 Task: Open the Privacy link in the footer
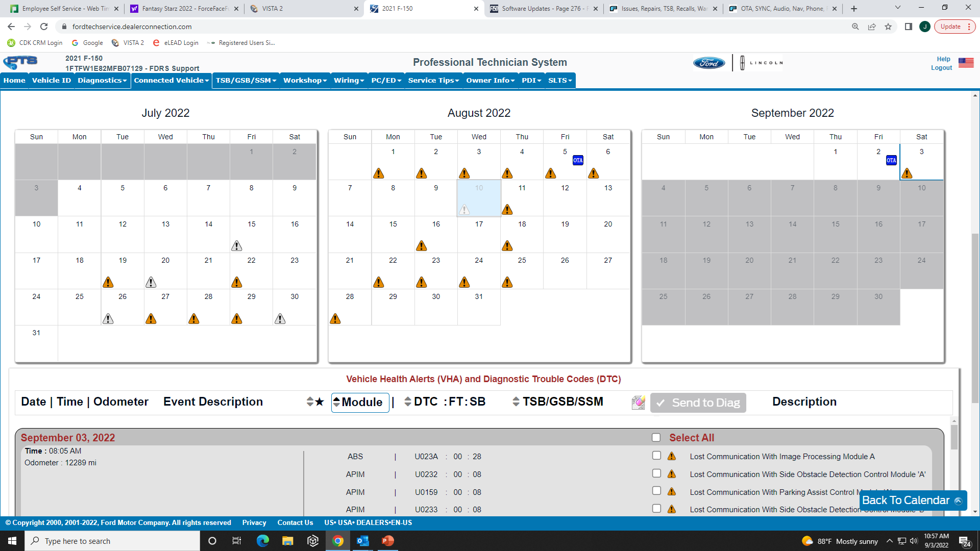(x=254, y=522)
